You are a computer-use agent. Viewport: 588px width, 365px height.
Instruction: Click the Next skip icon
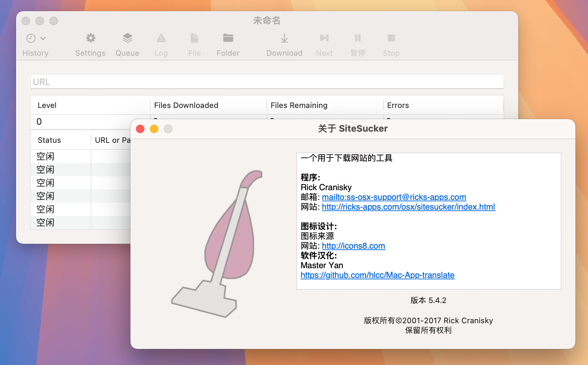(324, 38)
